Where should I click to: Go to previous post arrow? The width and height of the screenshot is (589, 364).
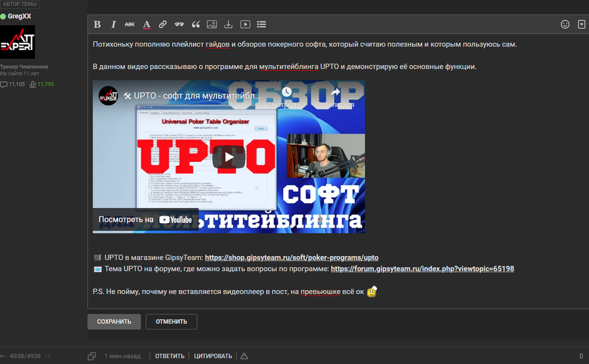[x=3, y=356]
